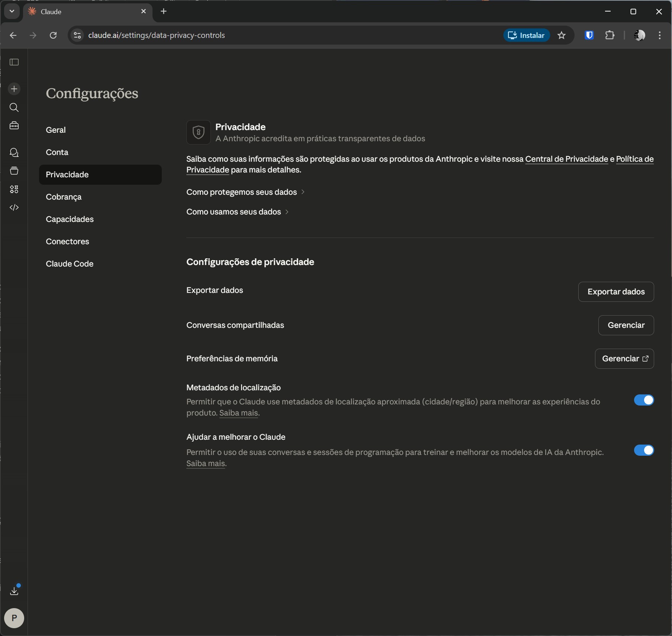This screenshot has width=672, height=636.
Task: Click the Exportar dados label text
Action: [x=215, y=290]
